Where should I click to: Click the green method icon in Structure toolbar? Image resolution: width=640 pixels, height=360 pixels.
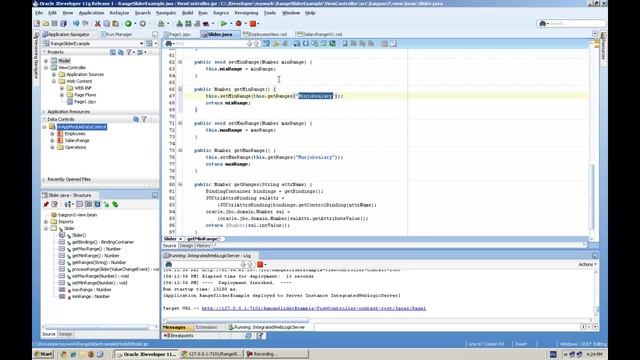(115, 204)
